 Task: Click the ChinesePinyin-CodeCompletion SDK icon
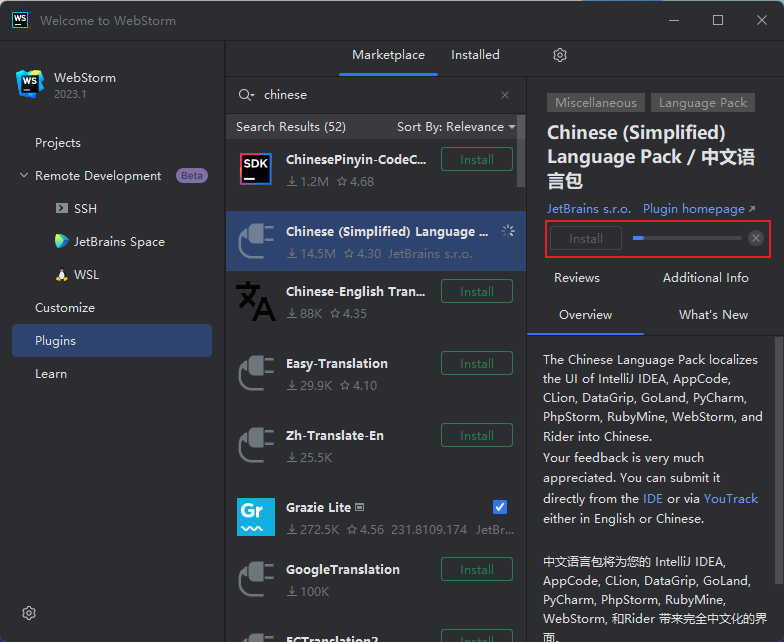pyautogui.click(x=256, y=169)
